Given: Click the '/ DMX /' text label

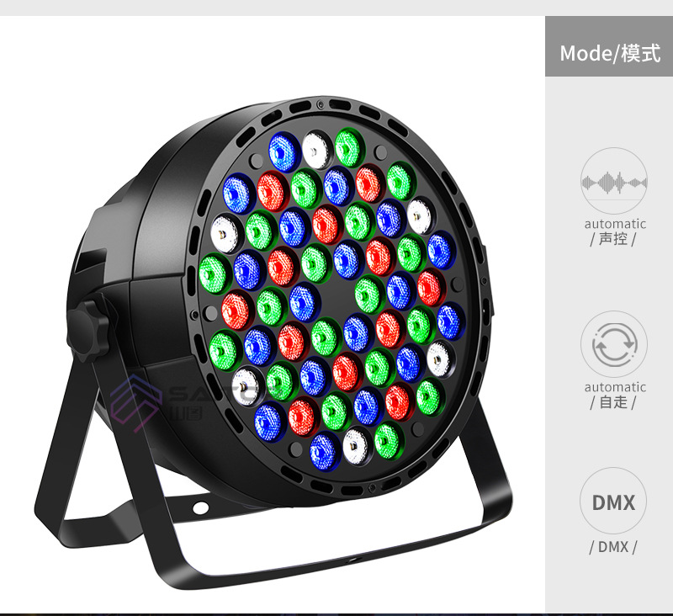Looking at the screenshot, I should [x=613, y=547].
